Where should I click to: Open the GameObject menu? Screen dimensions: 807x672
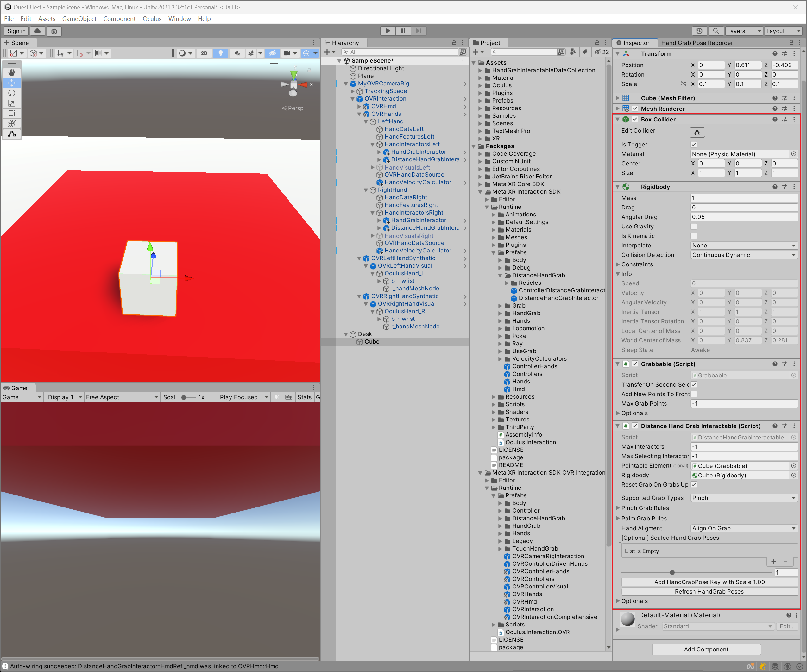[79, 19]
